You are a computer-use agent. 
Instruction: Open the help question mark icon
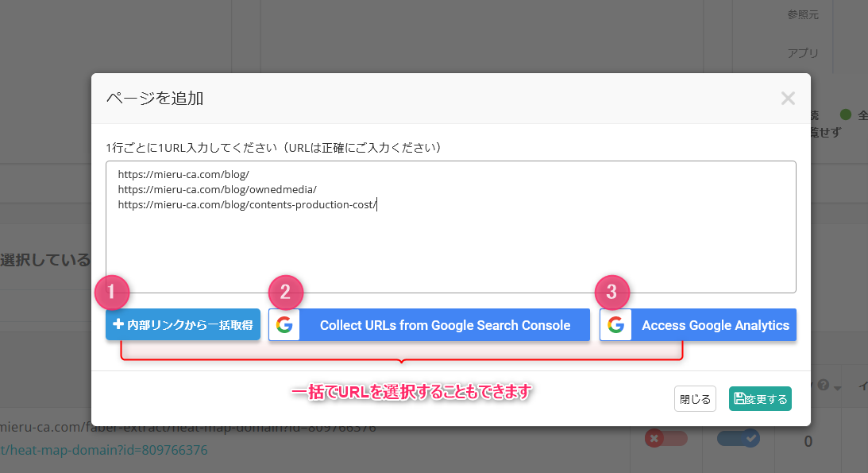pyautogui.click(x=824, y=385)
